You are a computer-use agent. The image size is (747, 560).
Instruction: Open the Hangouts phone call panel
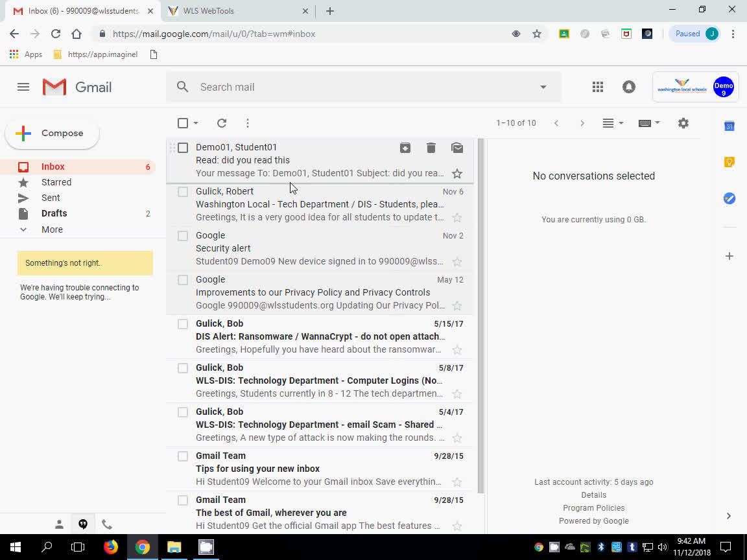pyautogui.click(x=107, y=524)
